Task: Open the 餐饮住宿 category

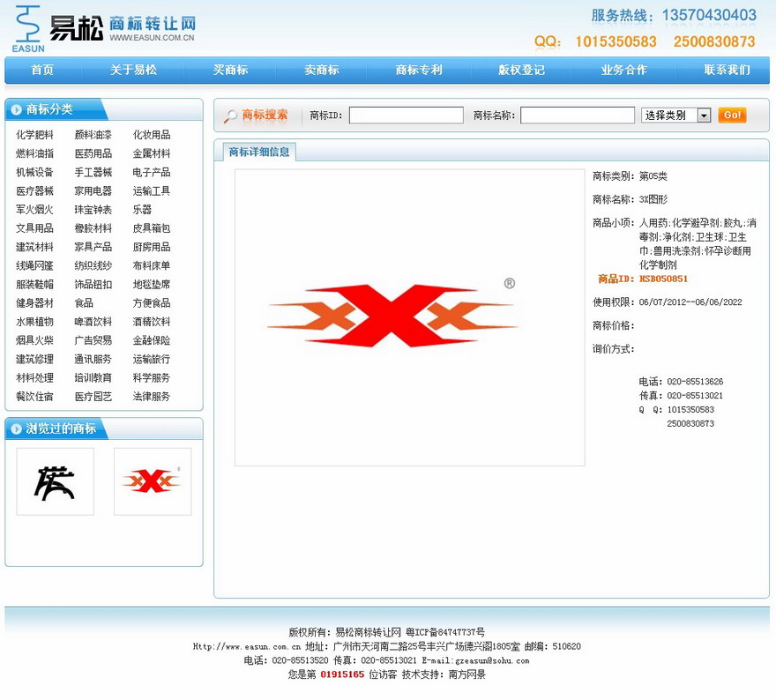Action: click(34, 396)
